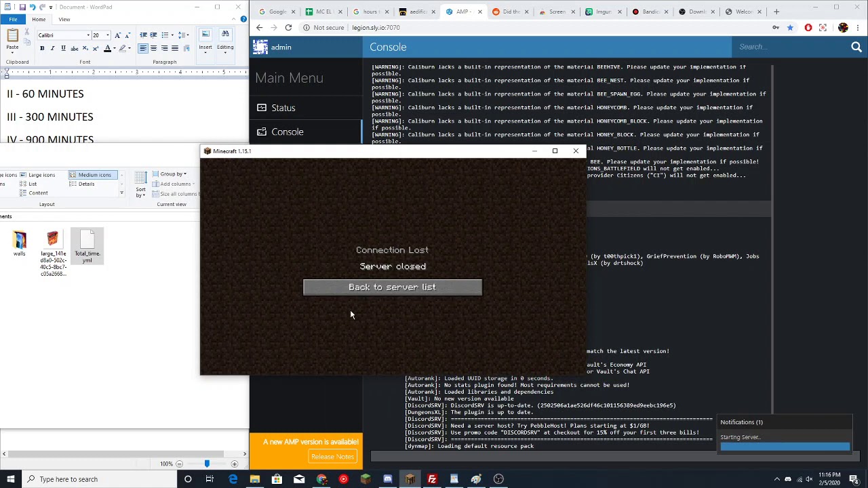Open Discord from the taskbar
The height and width of the screenshot is (488, 868).
(x=387, y=479)
